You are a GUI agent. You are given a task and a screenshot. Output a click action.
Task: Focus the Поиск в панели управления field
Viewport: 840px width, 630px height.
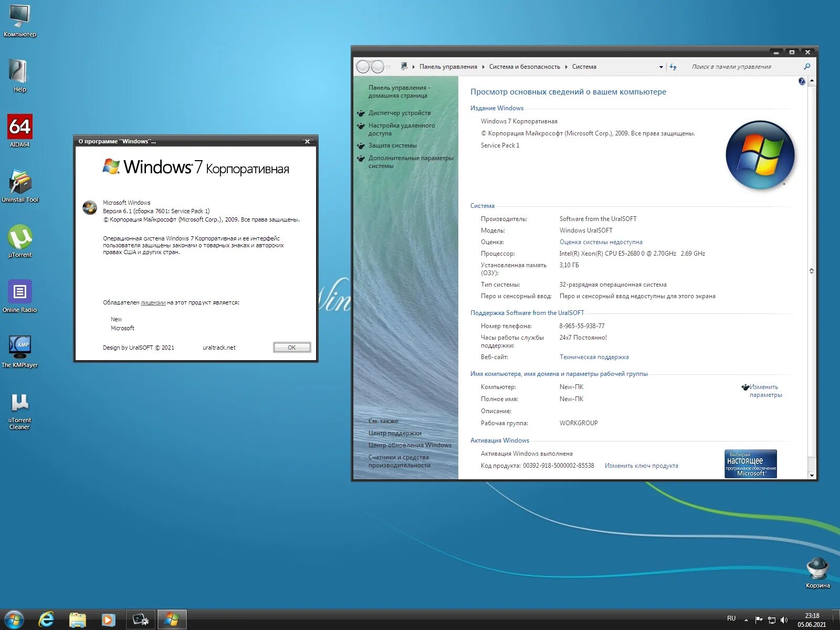[x=745, y=67]
